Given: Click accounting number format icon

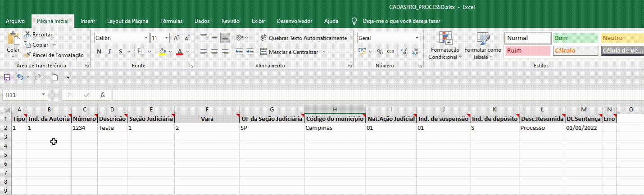Looking at the screenshot, I should tap(362, 52).
